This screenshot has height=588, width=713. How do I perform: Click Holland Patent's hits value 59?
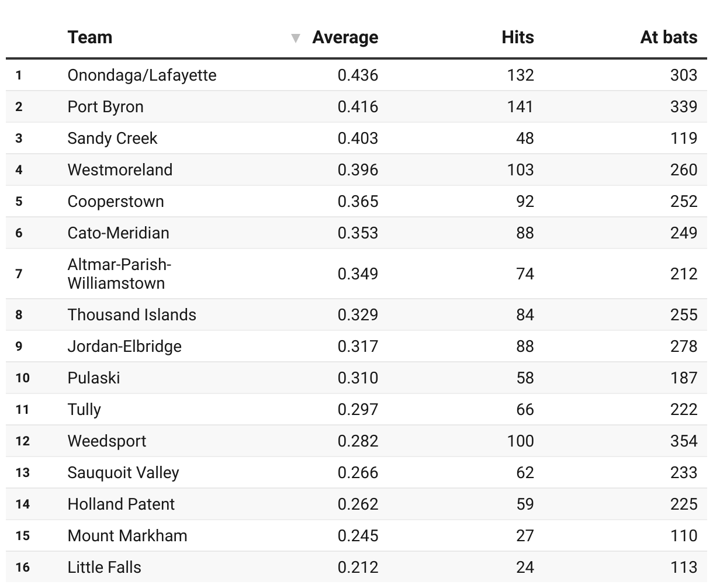click(525, 504)
